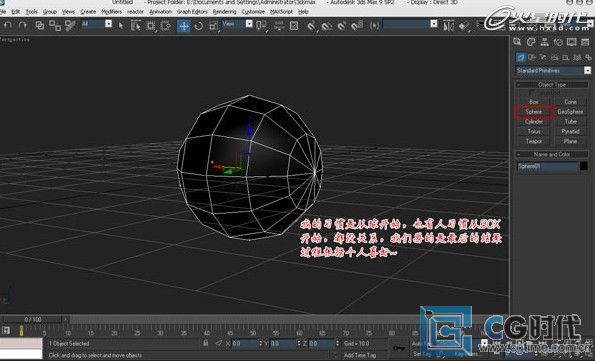Activate the Bind to Space Warp tool
Image resolution: width=595 pixels, height=361 pixels.
[x=70, y=26]
